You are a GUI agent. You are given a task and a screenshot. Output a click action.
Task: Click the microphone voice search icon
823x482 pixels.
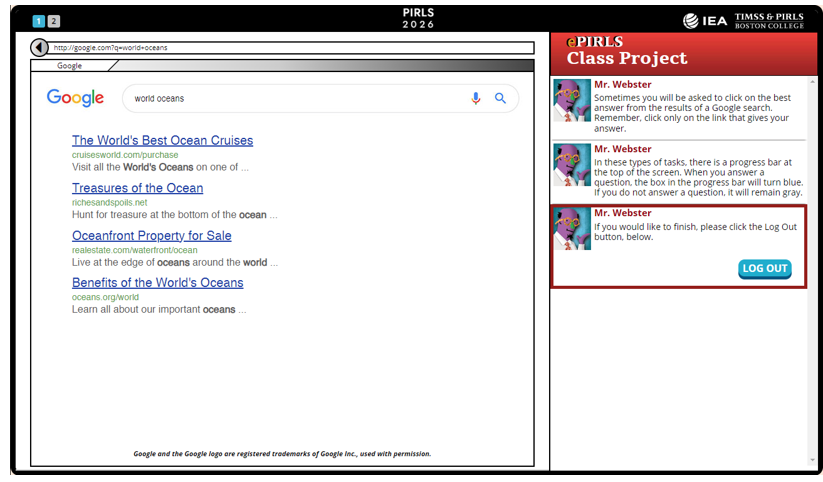[x=476, y=98]
